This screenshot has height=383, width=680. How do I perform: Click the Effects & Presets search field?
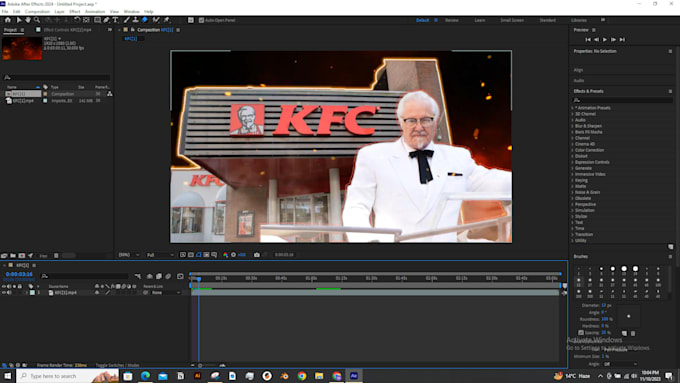click(x=623, y=100)
